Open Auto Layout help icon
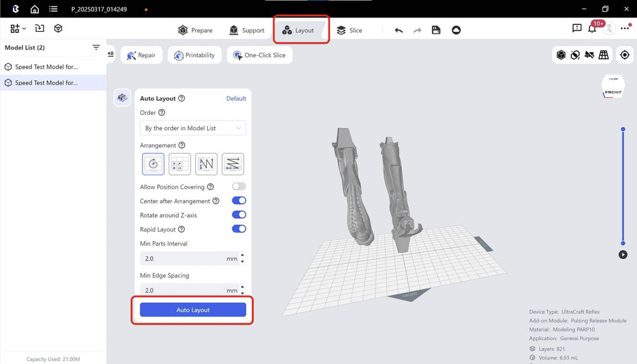 pyautogui.click(x=182, y=98)
